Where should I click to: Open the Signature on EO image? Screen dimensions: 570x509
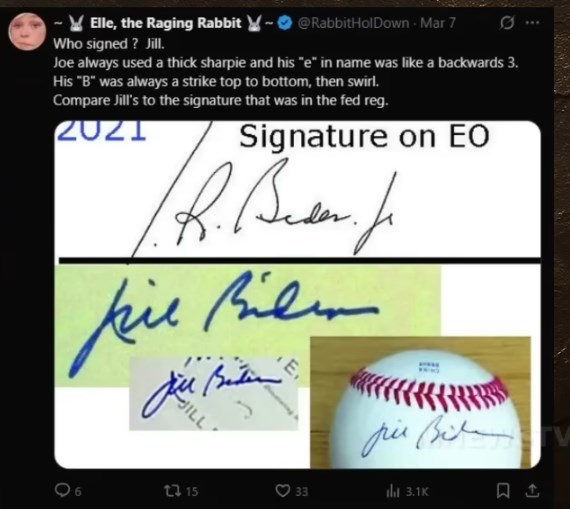(x=298, y=189)
